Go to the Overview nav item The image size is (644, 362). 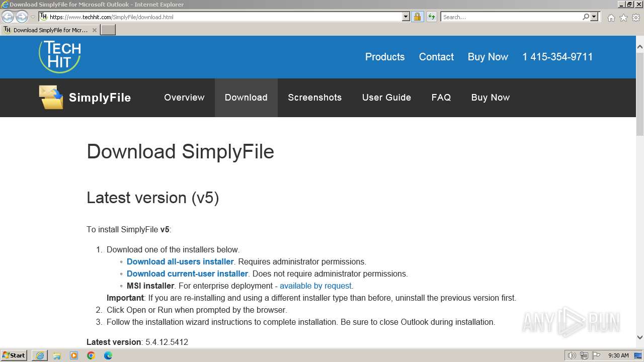(x=184, y=98)
